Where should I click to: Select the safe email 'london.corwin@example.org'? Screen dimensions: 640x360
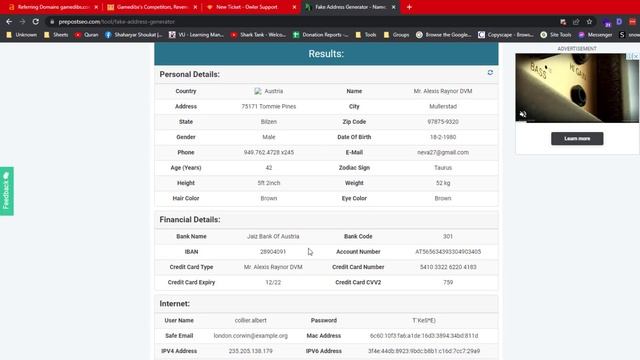click(251, 336)
